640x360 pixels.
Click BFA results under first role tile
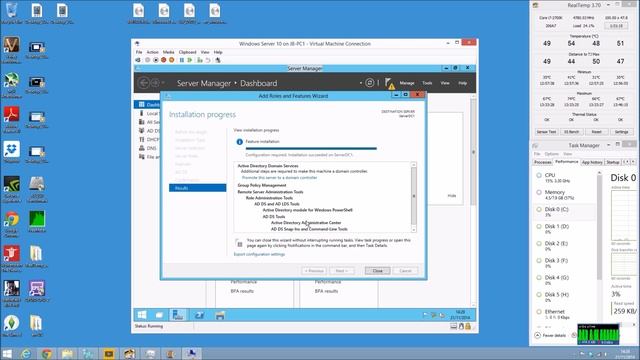[242, 291]
